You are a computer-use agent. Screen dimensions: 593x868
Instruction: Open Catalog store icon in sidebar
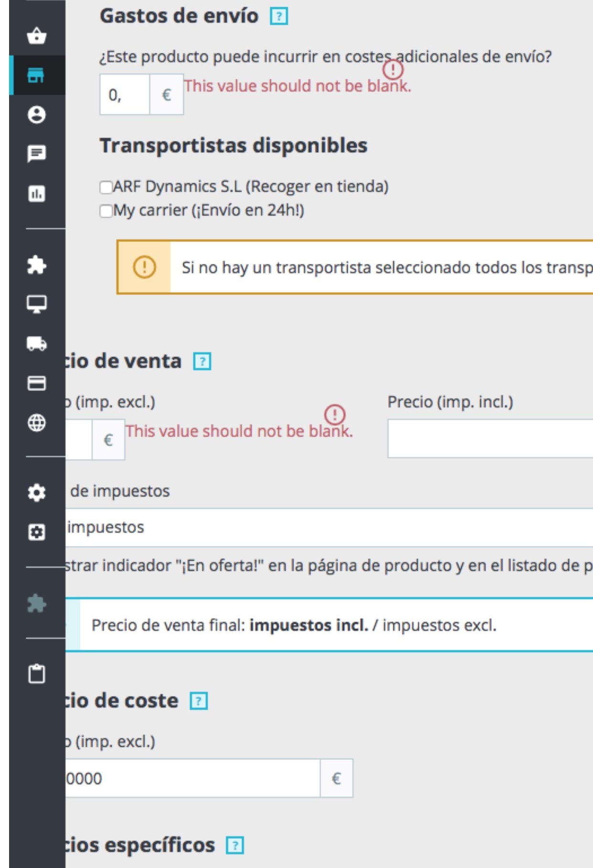coord(36,75)
